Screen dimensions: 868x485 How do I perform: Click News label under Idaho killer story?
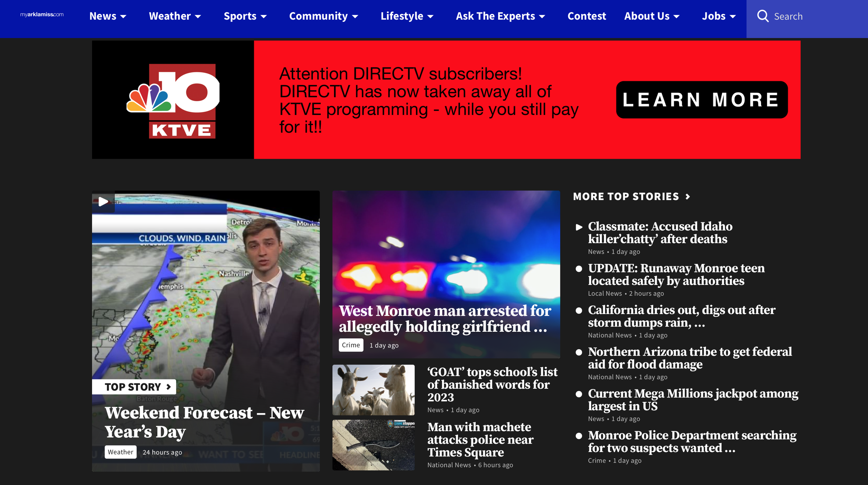click(596, 252)
